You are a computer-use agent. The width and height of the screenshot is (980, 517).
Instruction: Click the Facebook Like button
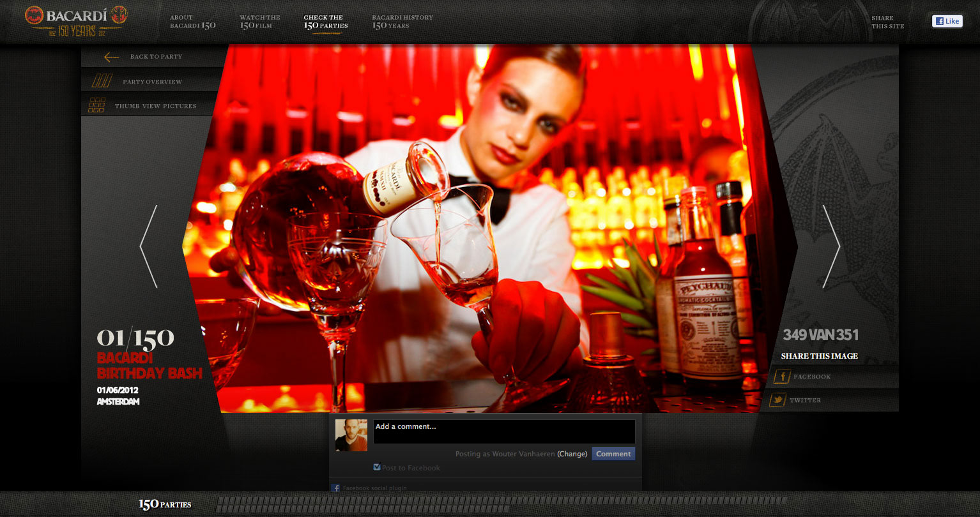[947, 21]
